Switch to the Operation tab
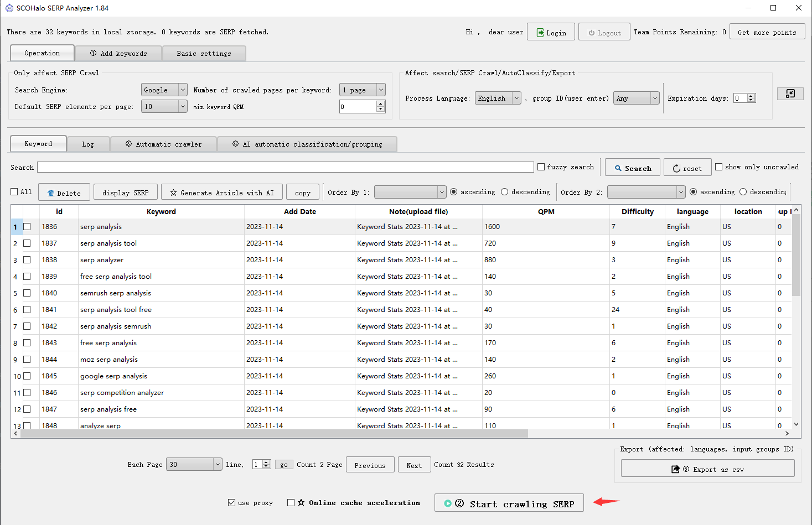Viewport: 812px width, 525px height. (42, 53)
